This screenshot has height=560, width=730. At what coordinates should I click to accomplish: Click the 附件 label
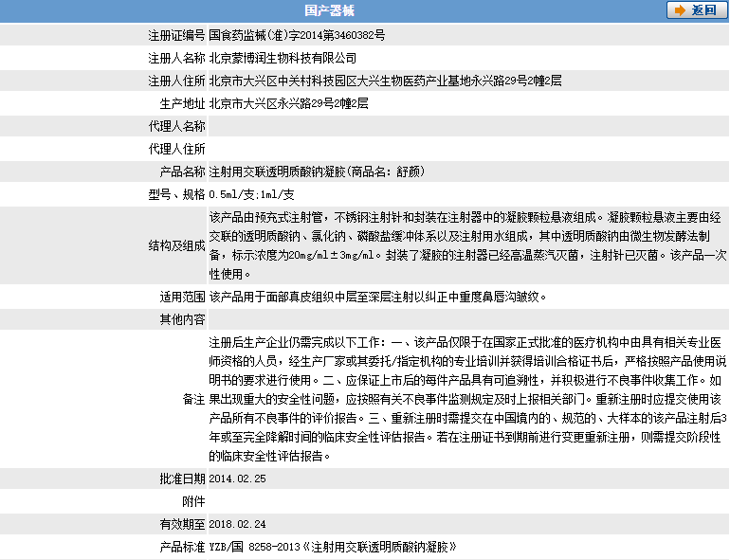click(192, 501)
